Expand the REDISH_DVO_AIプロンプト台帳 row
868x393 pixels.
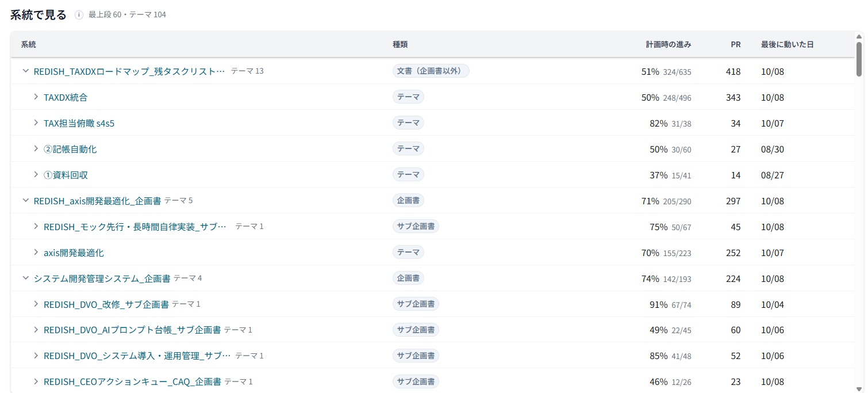pyautogui.click(x=36, y=330)
